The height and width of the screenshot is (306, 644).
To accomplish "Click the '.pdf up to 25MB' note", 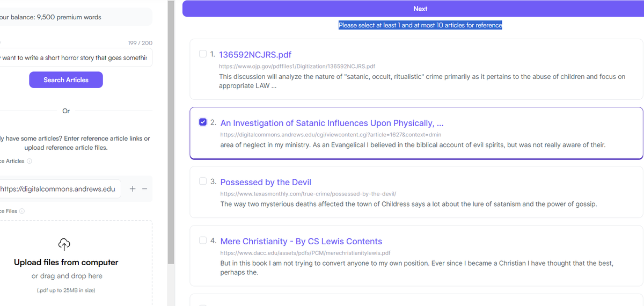I will tap(66, 290).
